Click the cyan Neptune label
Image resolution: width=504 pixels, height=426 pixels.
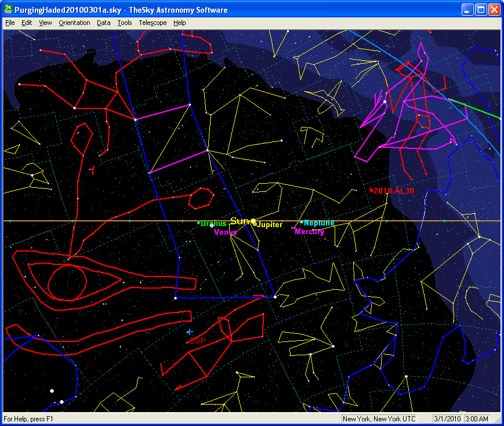click(320, 223)
